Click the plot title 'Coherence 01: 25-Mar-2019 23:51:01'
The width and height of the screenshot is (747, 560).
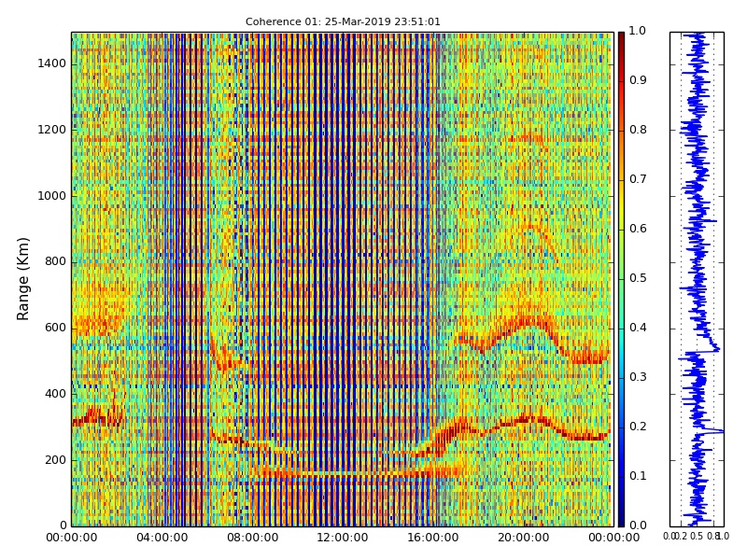(x=343, y=21)
